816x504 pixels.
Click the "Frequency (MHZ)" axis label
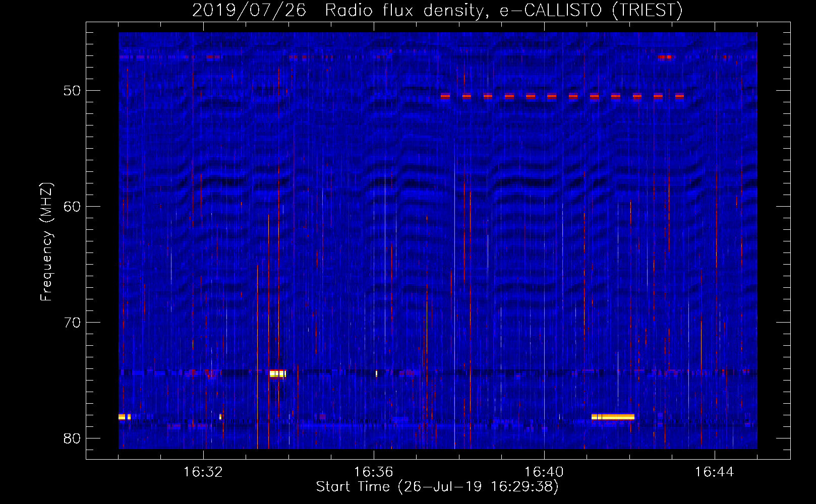click(x=46, y=242)
